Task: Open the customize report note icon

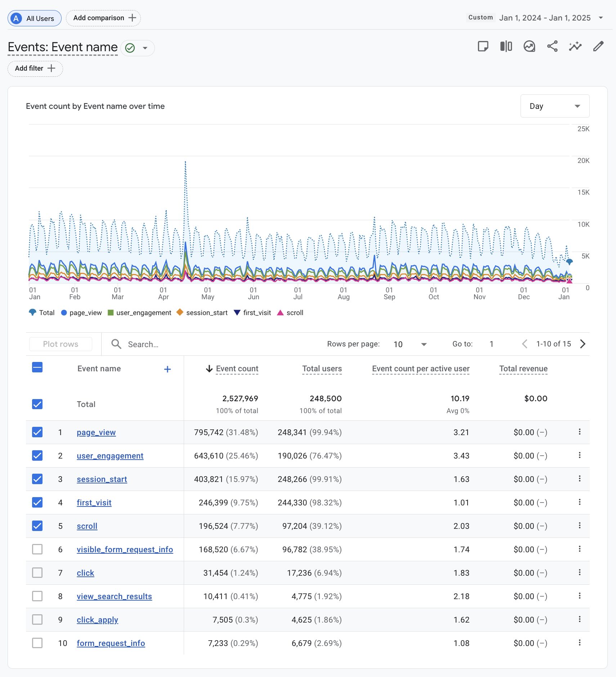Action: [x=483, y=47]
